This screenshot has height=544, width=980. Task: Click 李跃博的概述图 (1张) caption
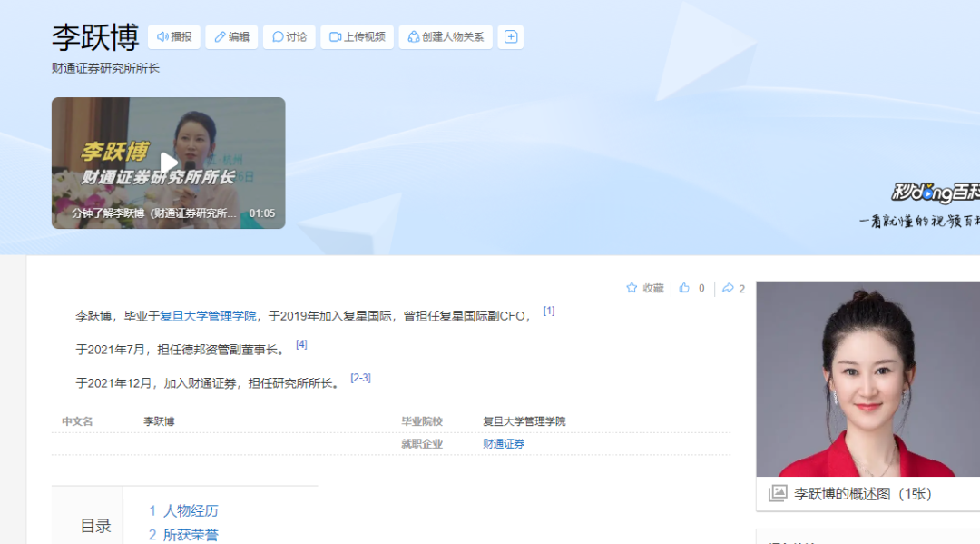[863, 494]
